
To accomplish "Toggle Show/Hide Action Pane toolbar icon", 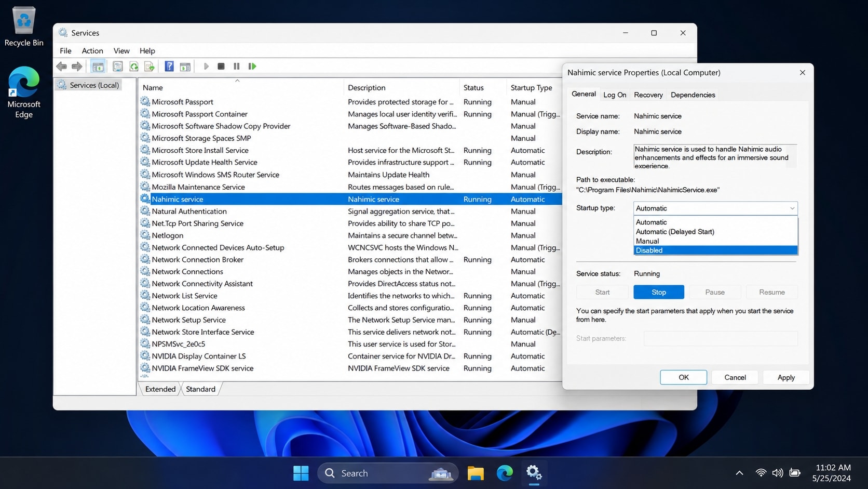I will pyautogui.click(x=185, y=66).
